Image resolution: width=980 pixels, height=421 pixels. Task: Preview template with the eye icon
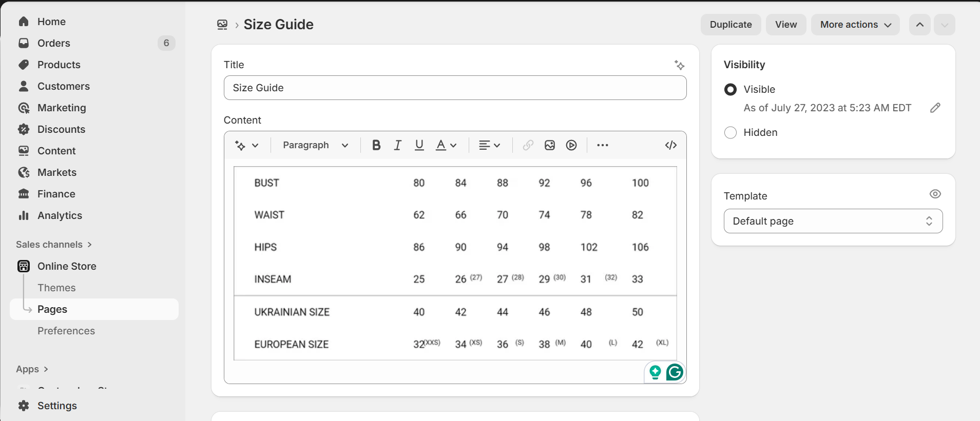[x=935, y=194]
